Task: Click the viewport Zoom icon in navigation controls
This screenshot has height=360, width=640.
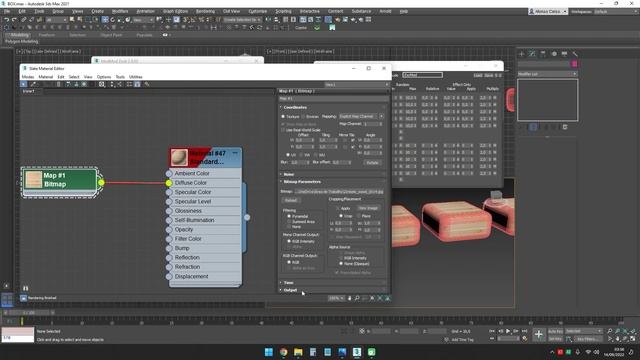Action: (x=610, y=331)
